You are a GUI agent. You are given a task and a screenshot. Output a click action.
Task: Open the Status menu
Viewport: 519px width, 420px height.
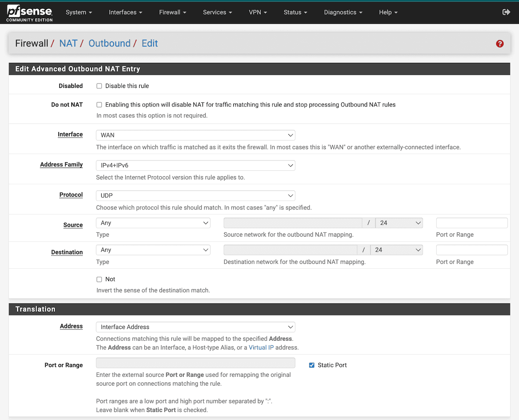pyautogui.click(x=294, y=12)
